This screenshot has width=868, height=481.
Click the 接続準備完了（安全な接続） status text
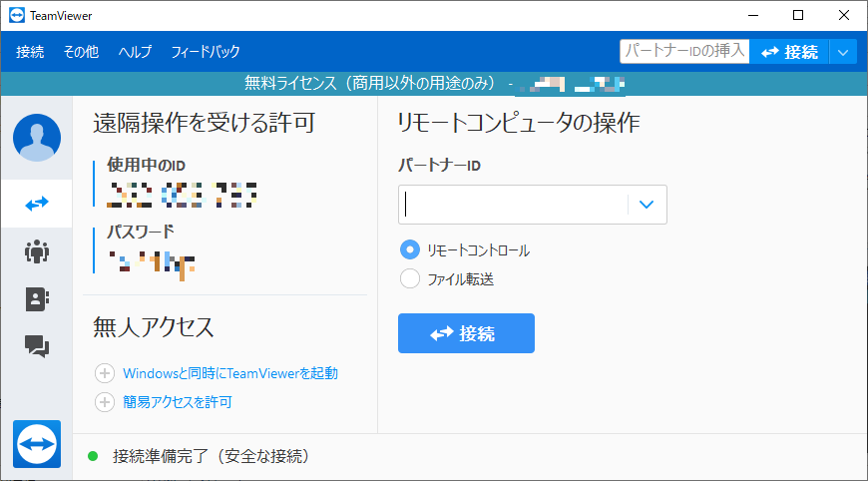tap(212, 456)
